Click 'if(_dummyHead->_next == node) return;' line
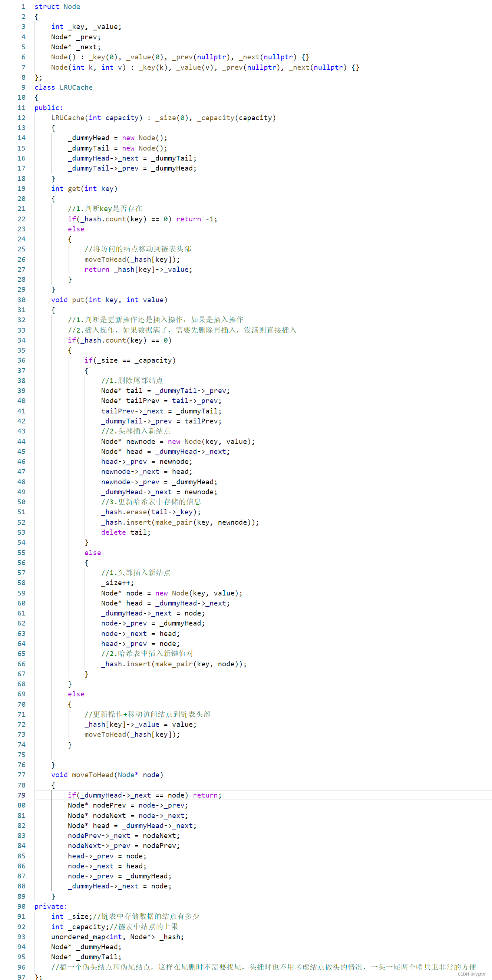492x980 pixels. (145, 795)
